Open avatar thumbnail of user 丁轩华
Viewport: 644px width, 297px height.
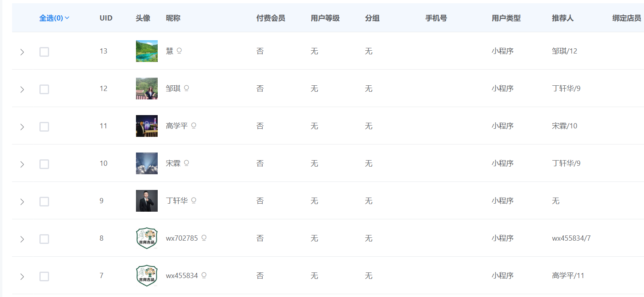(x=147, y=201)
